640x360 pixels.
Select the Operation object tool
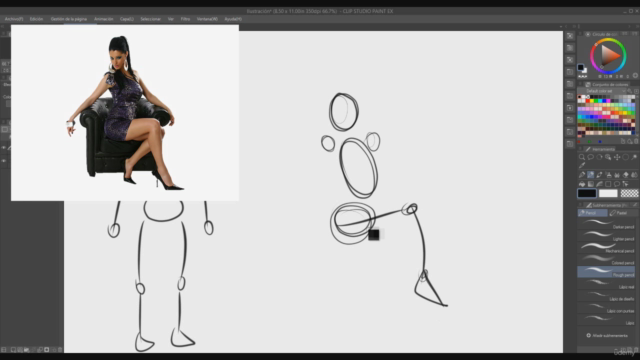point(608,157)
